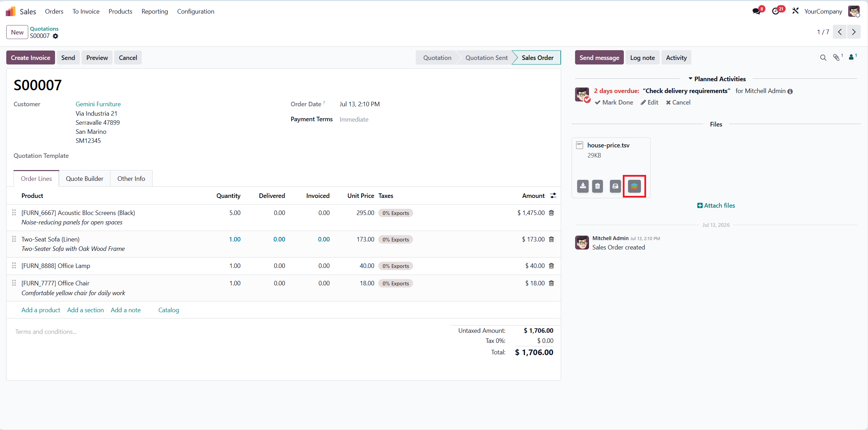The image size is (868, 430).
Task: Switch to the Other Info tab
Action: point(131,179)
